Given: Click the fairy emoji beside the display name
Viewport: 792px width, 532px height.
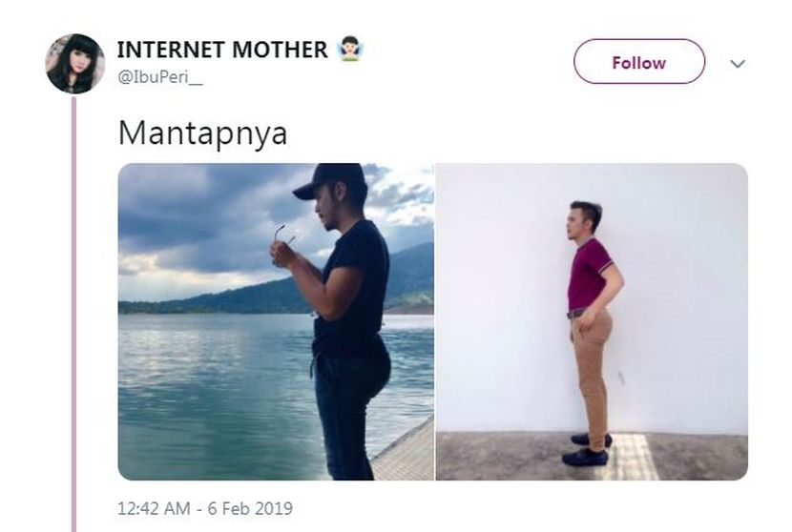Looking at the screenshot, I should 351,49.
